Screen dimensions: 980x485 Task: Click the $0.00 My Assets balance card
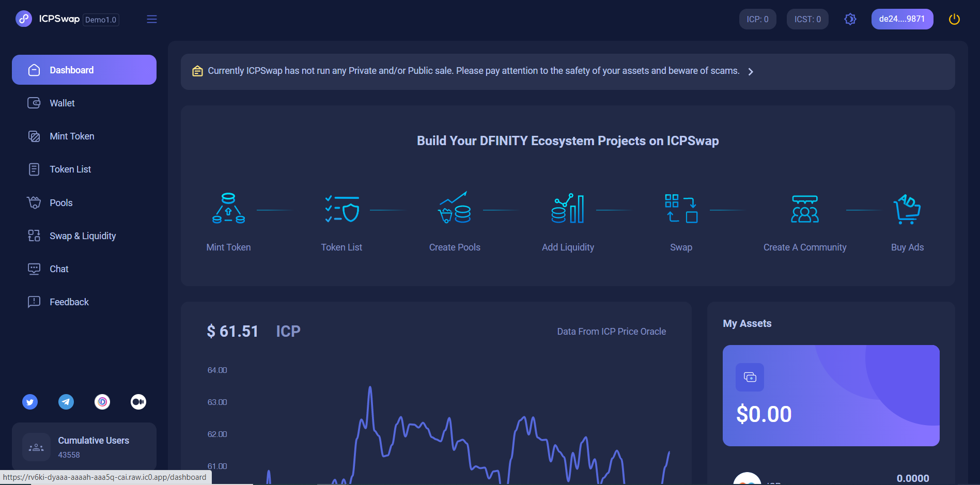pyautogui.click(x=831, y=396)
